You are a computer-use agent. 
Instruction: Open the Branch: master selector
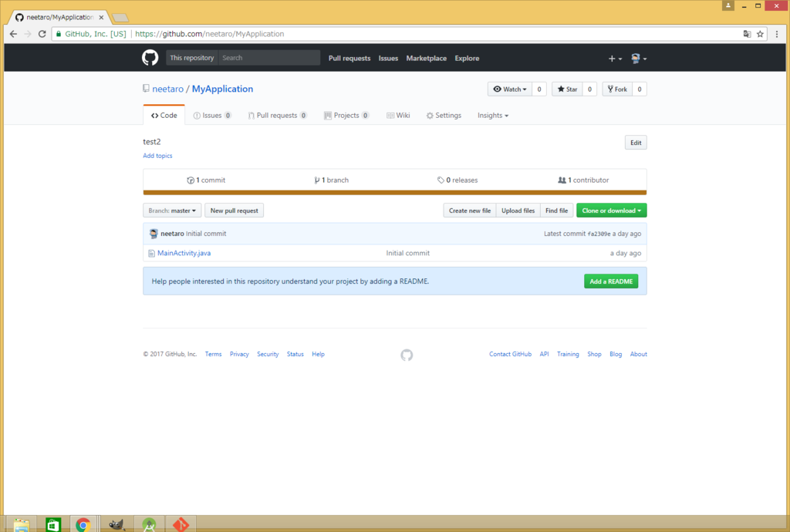tap(172, 210)
